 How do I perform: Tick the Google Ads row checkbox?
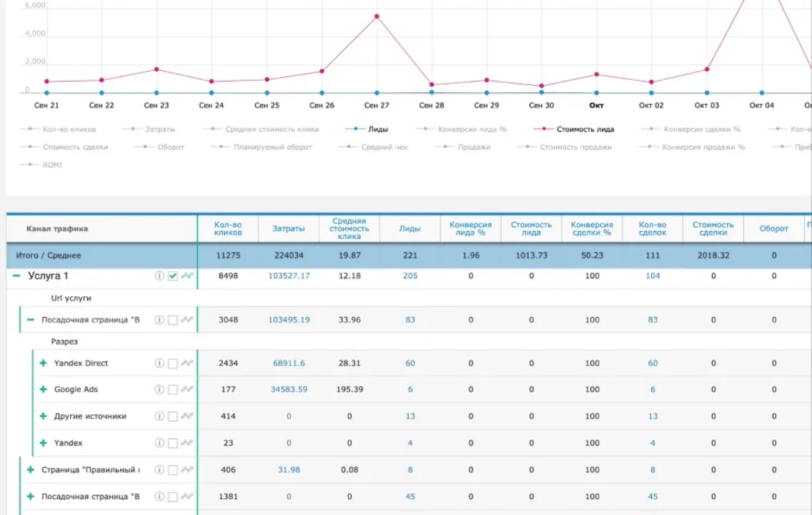click(x=172, y=390)
